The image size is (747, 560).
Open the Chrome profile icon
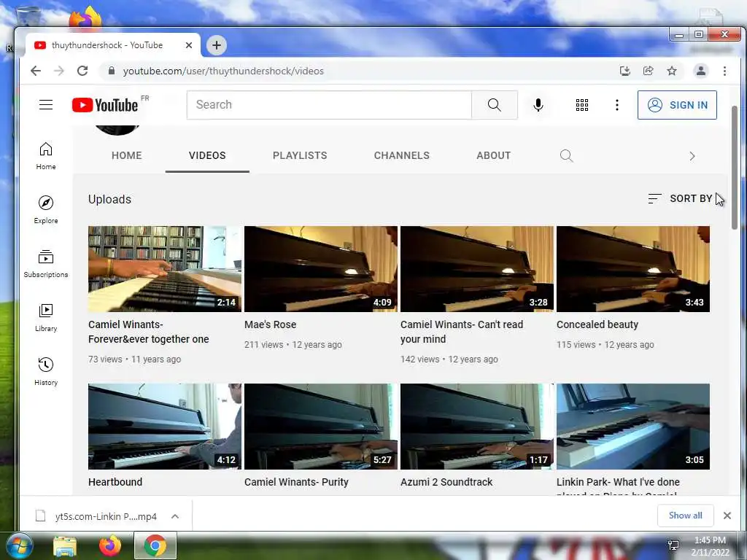click(701, 71)
